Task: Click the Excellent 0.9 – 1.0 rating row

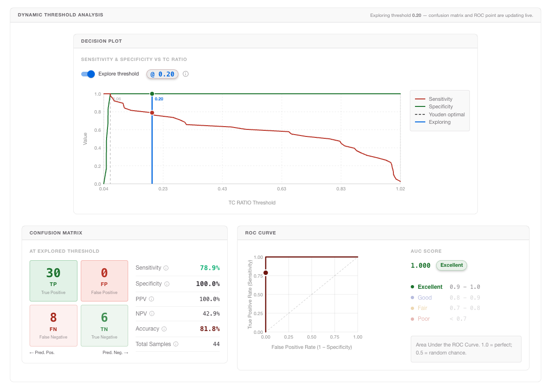Action: 445,287
